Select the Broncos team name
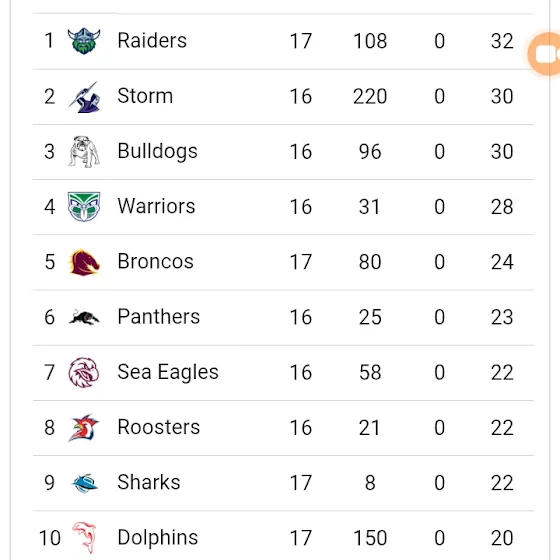Image resolution: width=560 pixels, height=560 pixels. [156, 261]
